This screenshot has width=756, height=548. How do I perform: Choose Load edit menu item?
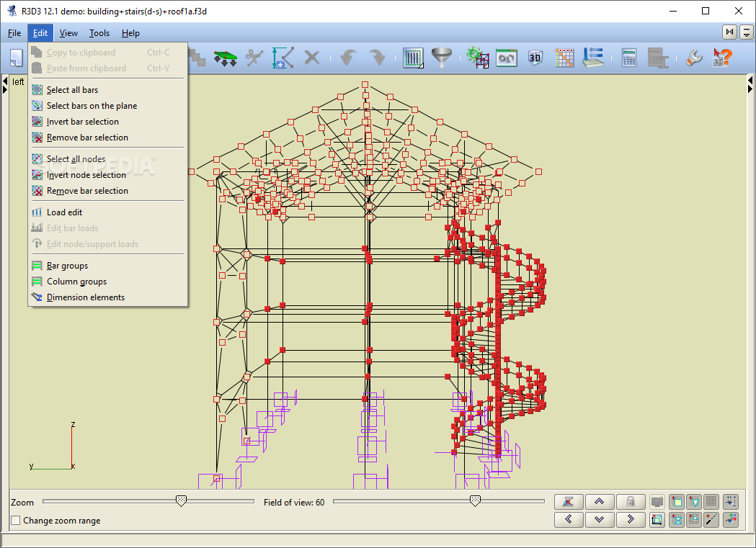tap(107, 212)
